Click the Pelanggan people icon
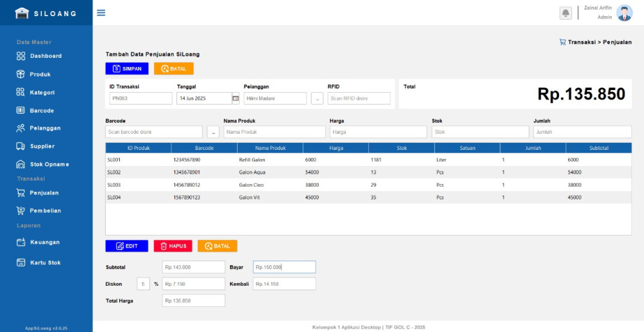 point(21,128)
